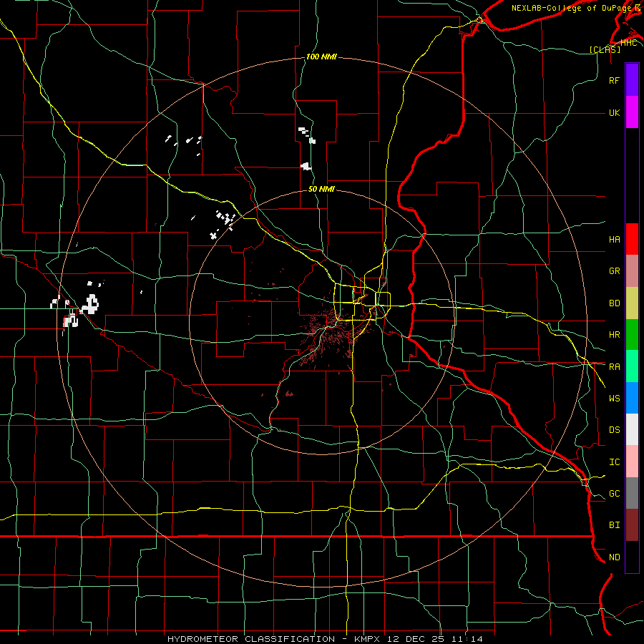644x644 pixels.
Task: Click the GR legend label
Action: point(614,271)
